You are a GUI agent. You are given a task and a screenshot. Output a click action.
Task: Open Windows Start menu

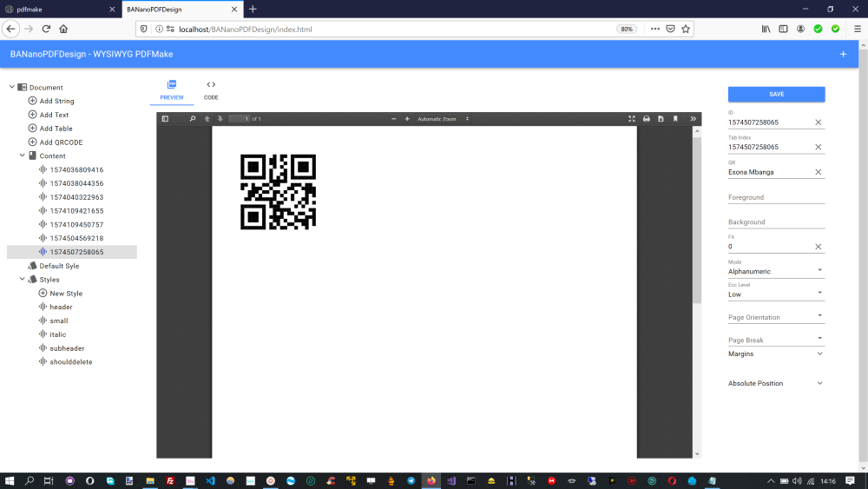(x=10, y=480)
